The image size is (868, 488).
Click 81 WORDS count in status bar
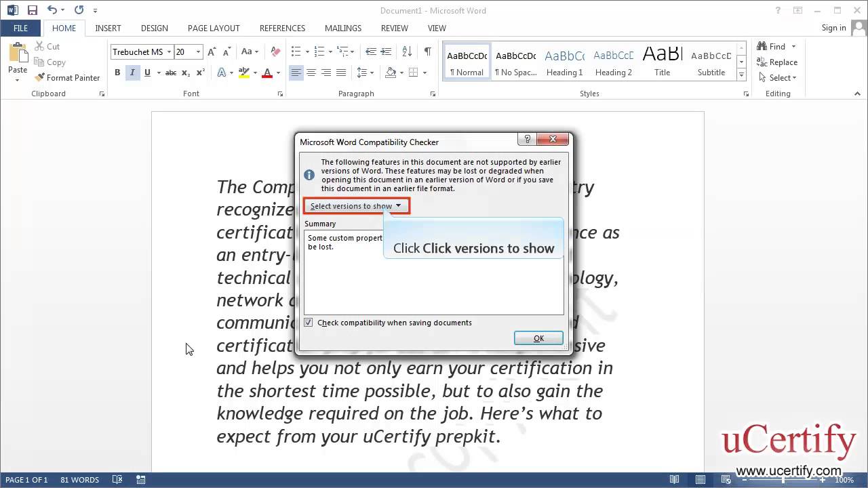pyautogui.click(x=79, y=480)
